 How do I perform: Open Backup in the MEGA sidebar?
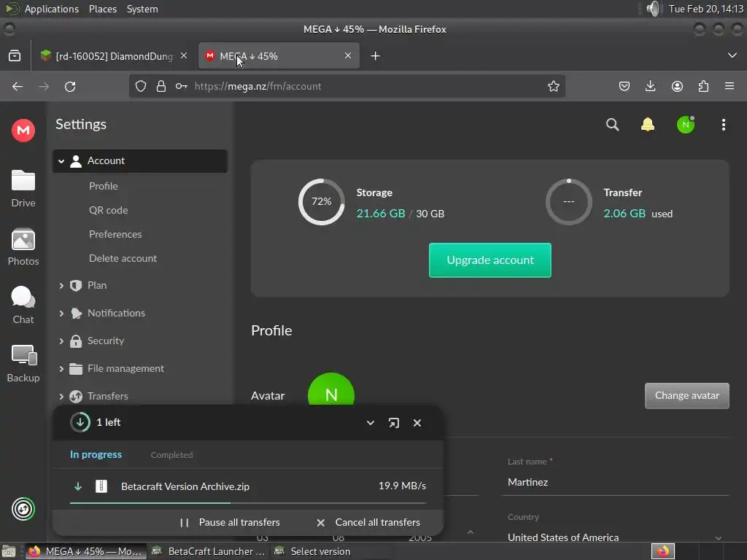(x=23, y=364)
